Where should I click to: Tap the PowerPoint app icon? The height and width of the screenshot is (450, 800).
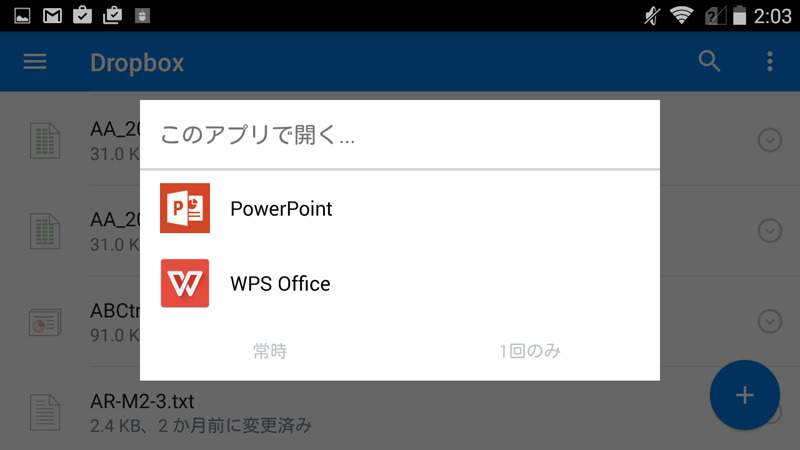pos(185,208)
